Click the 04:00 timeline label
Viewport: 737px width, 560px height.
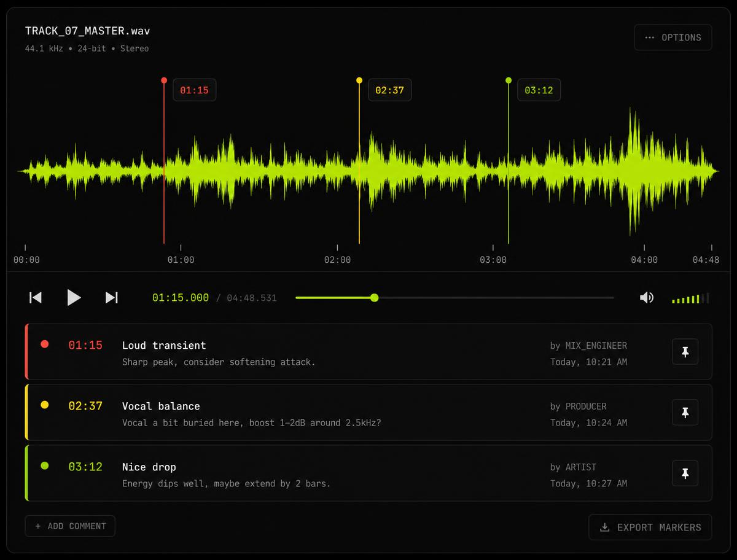coord(644,260)
